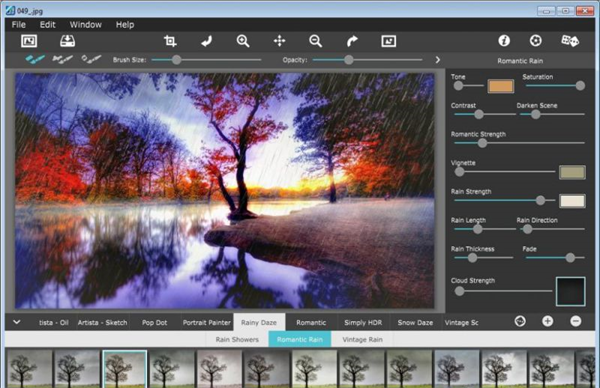Zoom out with magnifier minus icon

point(316,41)
